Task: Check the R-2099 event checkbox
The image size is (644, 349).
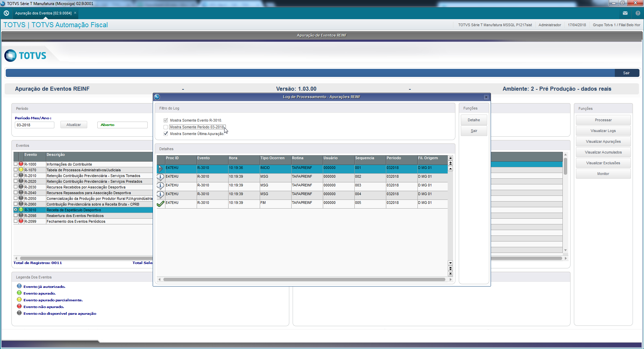Action: click(15, 221)
